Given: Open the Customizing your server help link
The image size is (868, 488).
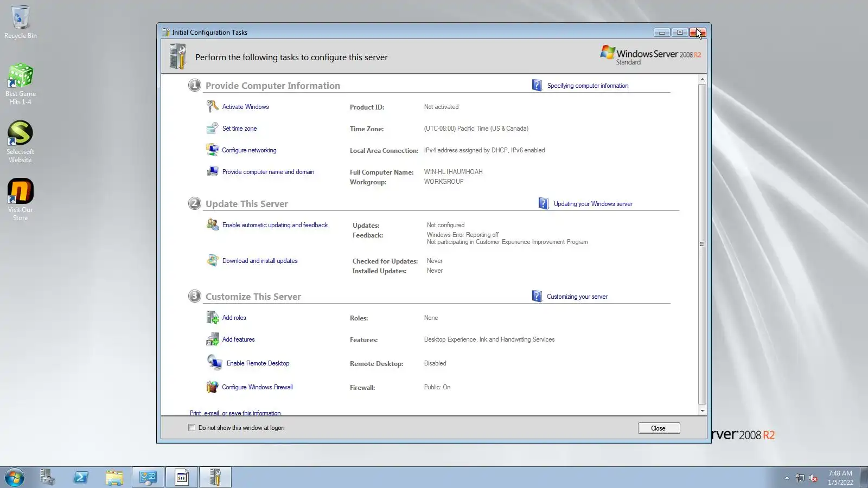Looking at the screenshot, I should point(577,297).
